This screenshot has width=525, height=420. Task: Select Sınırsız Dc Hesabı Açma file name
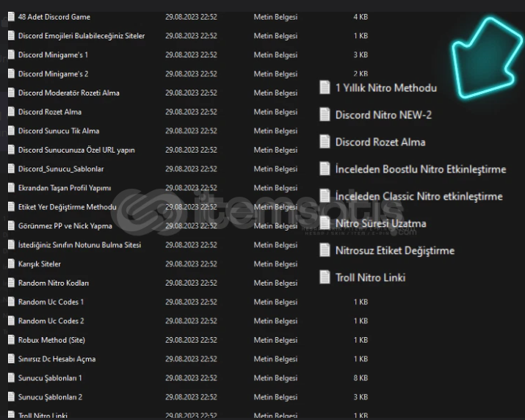[x=57, y=359]
